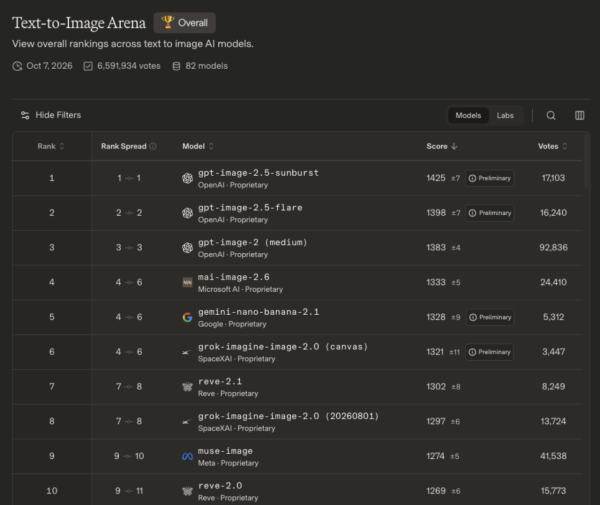Click the 'Google · Proprietary' label
This screenshot has height=505, width=600.
232,324
